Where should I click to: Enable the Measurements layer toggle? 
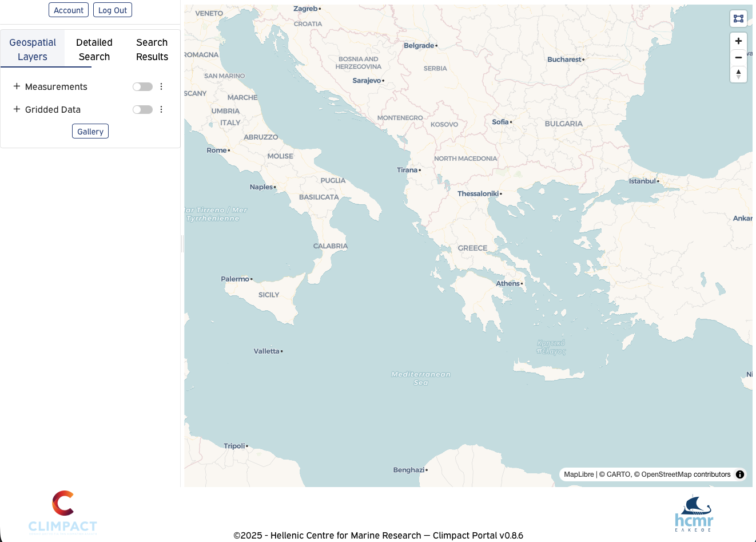click(142, 86)
